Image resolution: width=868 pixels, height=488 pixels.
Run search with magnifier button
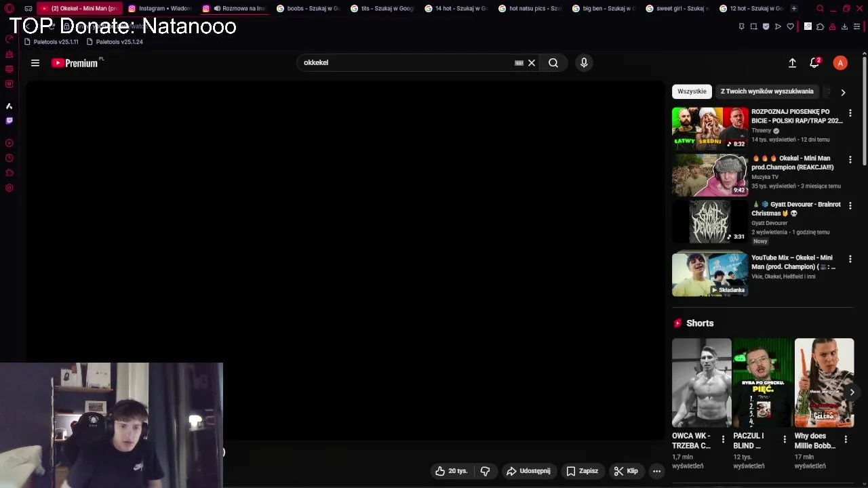553,63
